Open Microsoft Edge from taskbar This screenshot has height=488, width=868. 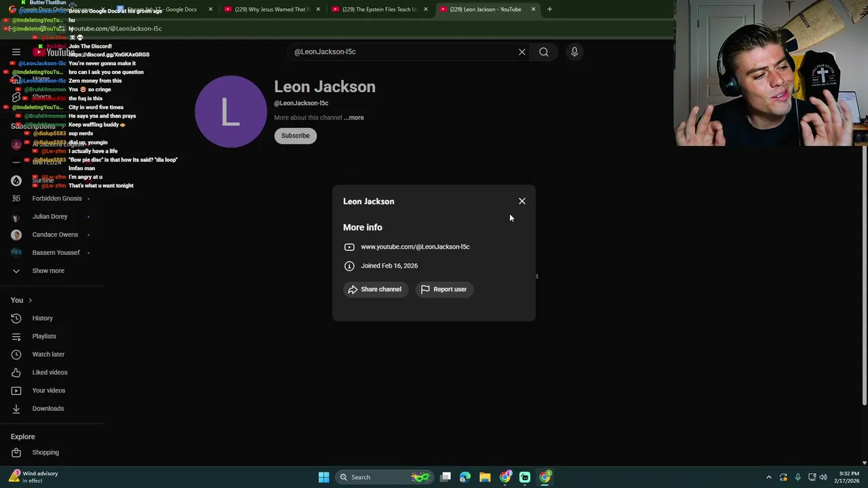(x=465, y=477)
